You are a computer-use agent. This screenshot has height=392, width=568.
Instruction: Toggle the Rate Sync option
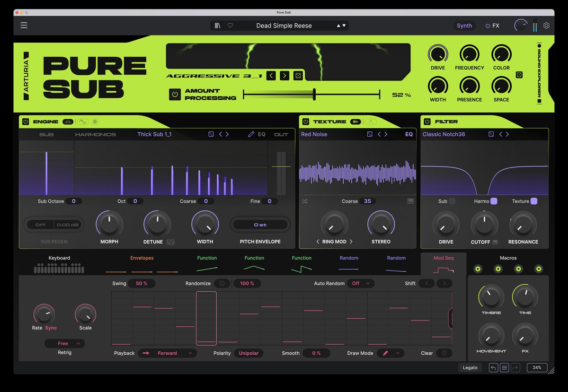[51, 328]
